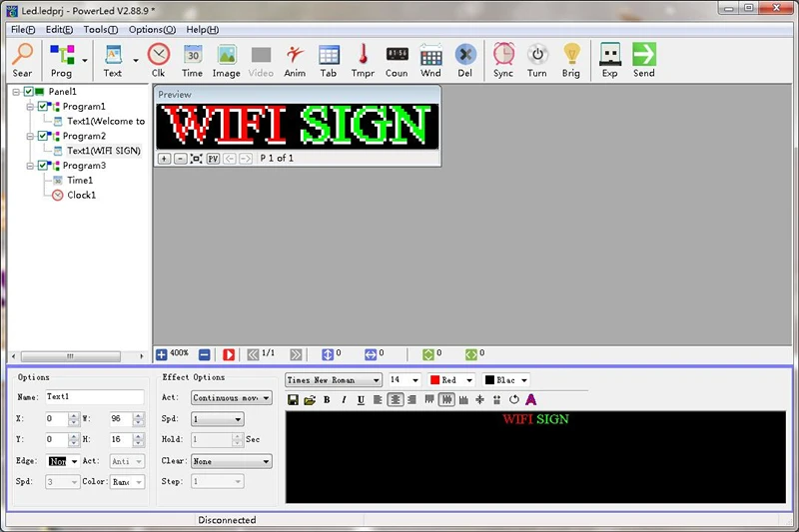Zoom out with blue minus icon
The height and width of the screenshot is (532, 799).
pos(205,354)
